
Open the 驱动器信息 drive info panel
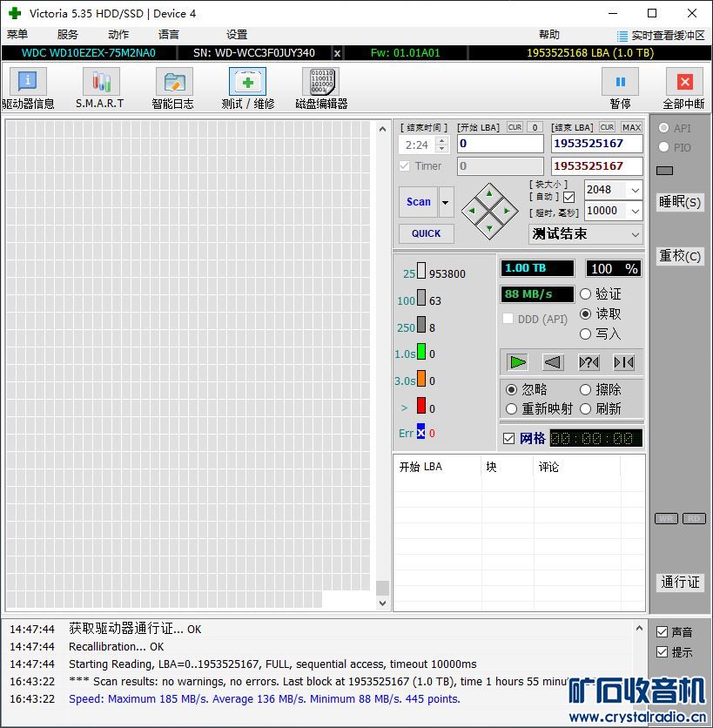tap(28, 83)
